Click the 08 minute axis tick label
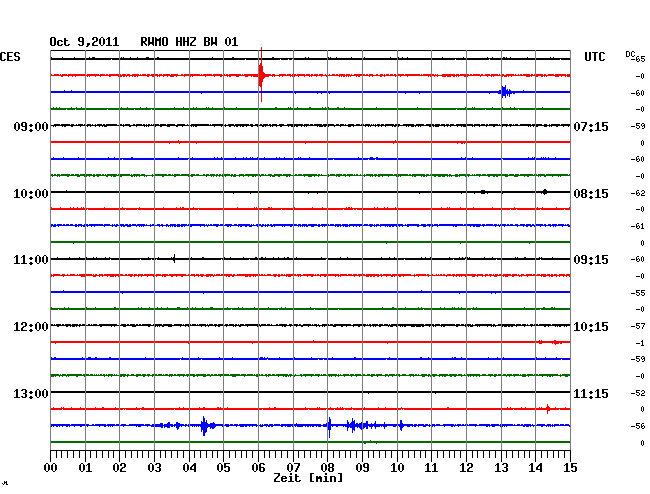The image size is (650, 494). tap(327, 468)
